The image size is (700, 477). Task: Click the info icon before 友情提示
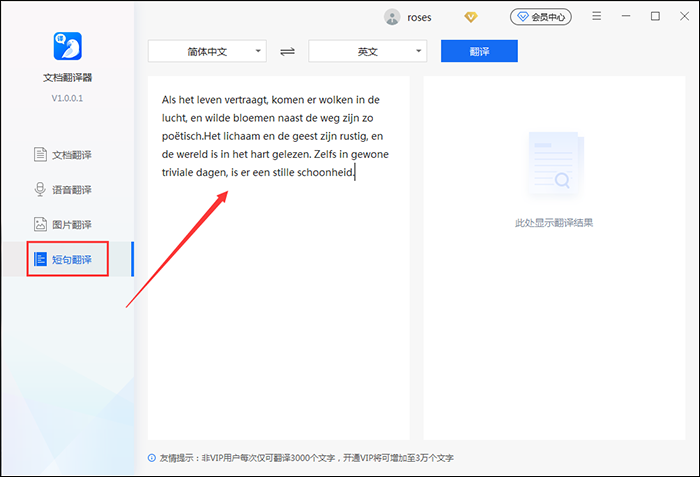click(x=152, y=458)
